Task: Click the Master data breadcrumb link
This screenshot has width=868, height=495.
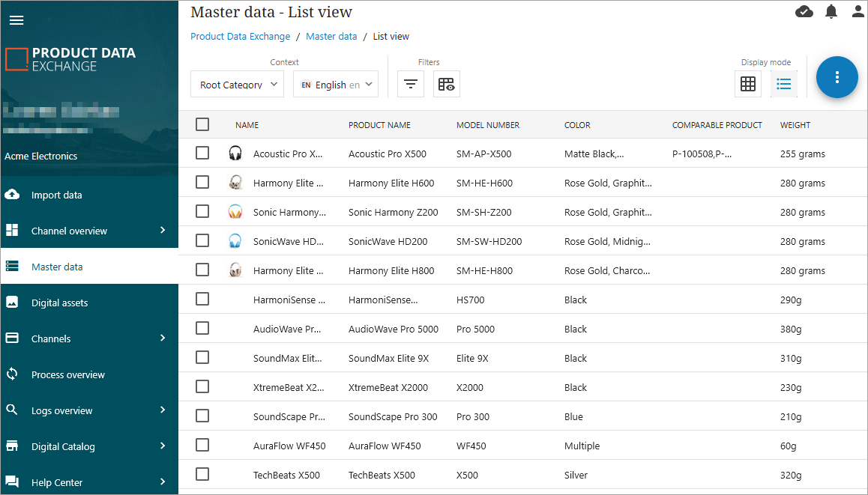Action: [x=331, y=36]
